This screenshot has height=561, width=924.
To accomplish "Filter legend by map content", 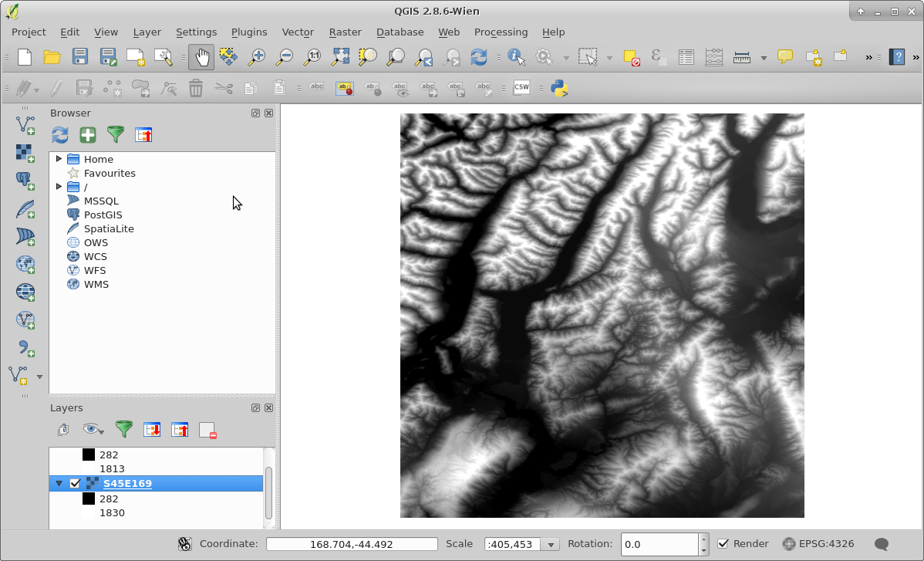I will (x=123, y=430).
